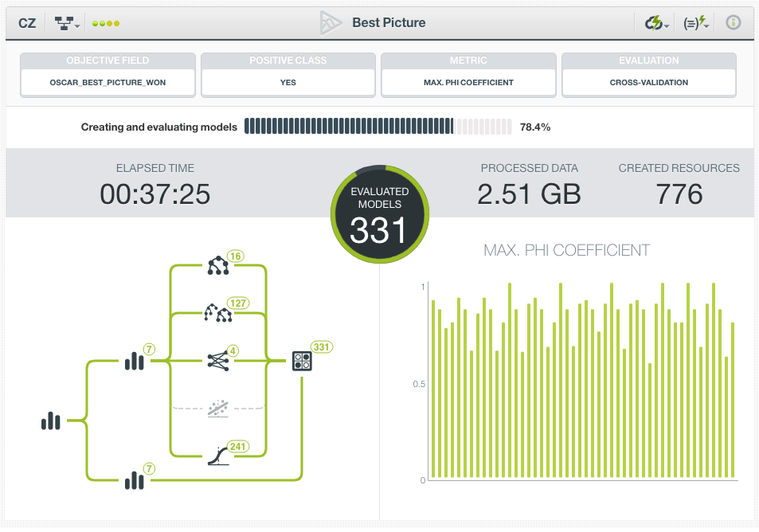This screenshot has height=532, width=759.
Task: Click the model creation progress bar
Action: click(378, 127)
